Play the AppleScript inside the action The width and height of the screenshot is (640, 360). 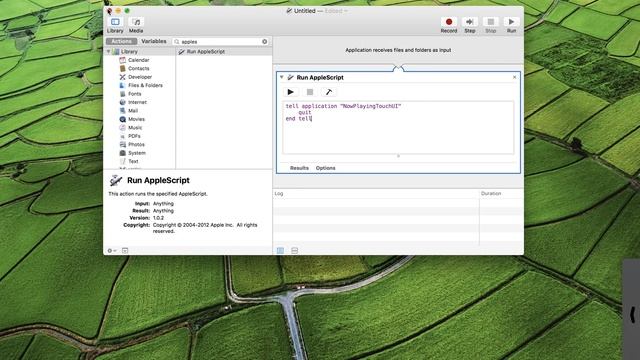click(x=291, y=92)
